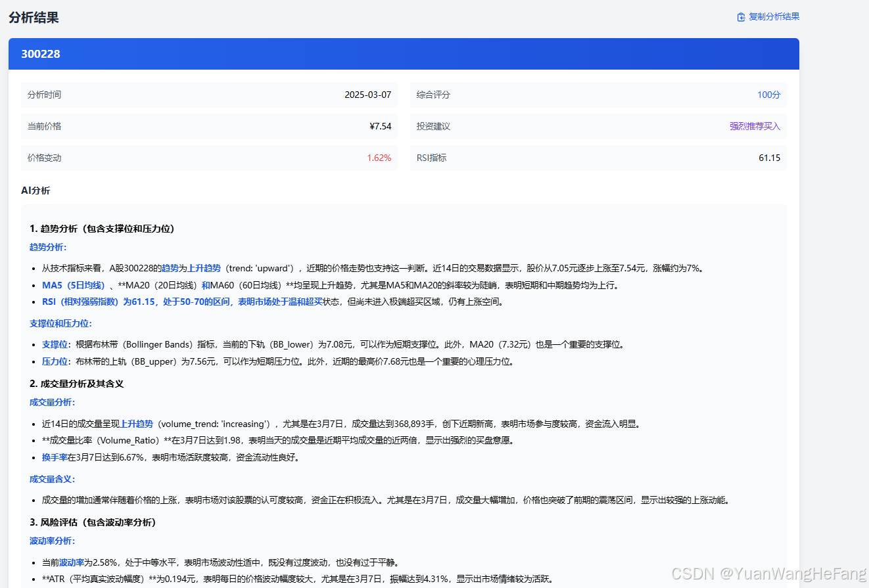Image resolution: width=869 pixels, height=588 pixels.
Task: Click the 复制分析结果 link
Action: pyautogui.click(x=773, y=16)
